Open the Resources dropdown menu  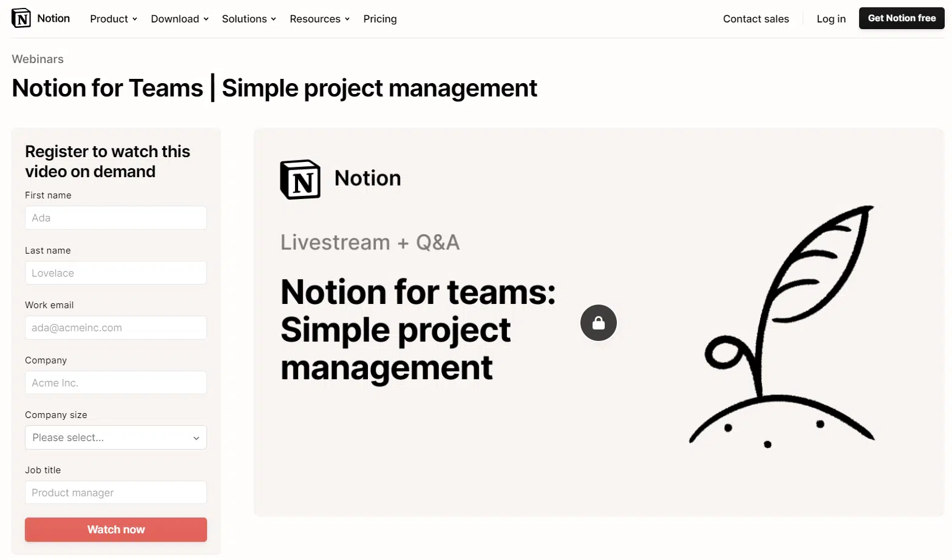pyautogui.click(x=319, y=19)
